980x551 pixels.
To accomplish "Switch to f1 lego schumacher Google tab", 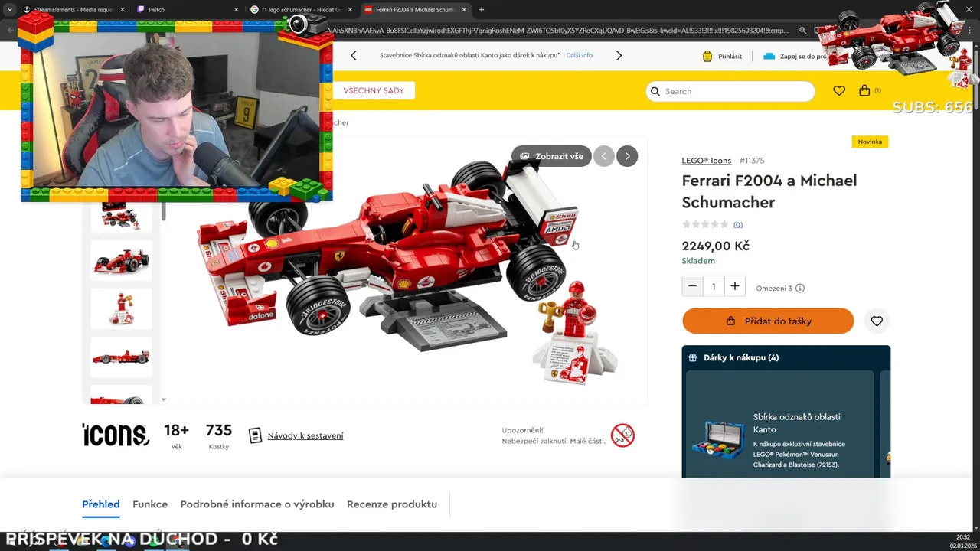I will coord(302,10).
